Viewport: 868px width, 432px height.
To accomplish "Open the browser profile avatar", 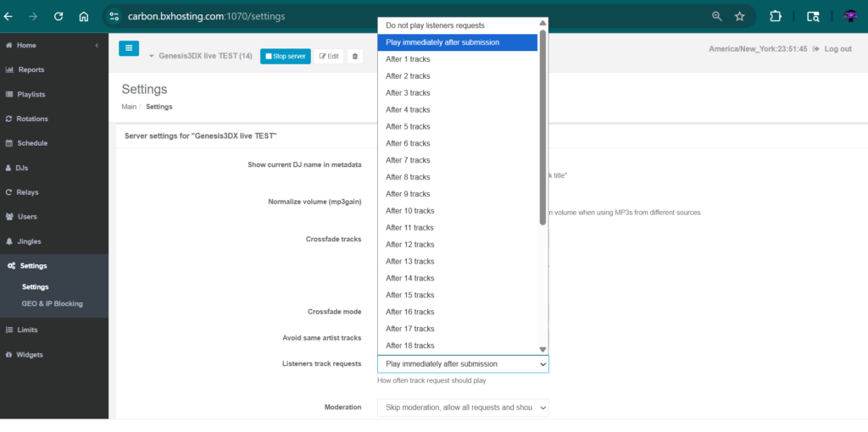I will (x=850, y=16).
